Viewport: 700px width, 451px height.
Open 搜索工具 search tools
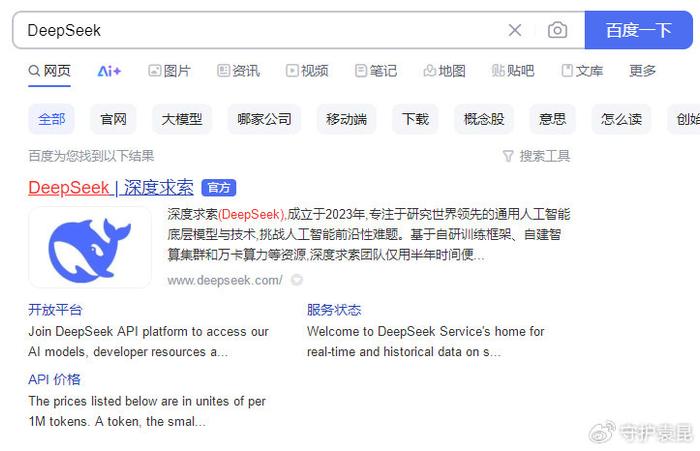tap(537, 156)
